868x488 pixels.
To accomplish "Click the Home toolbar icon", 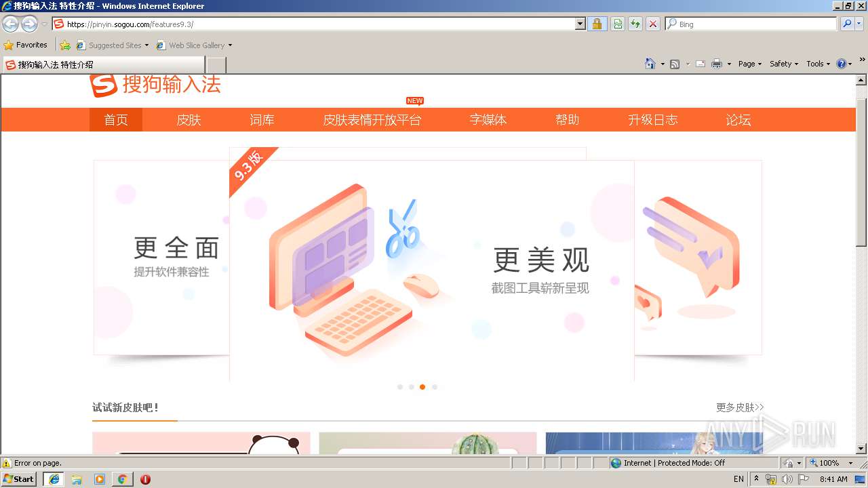I will [650, 64].
